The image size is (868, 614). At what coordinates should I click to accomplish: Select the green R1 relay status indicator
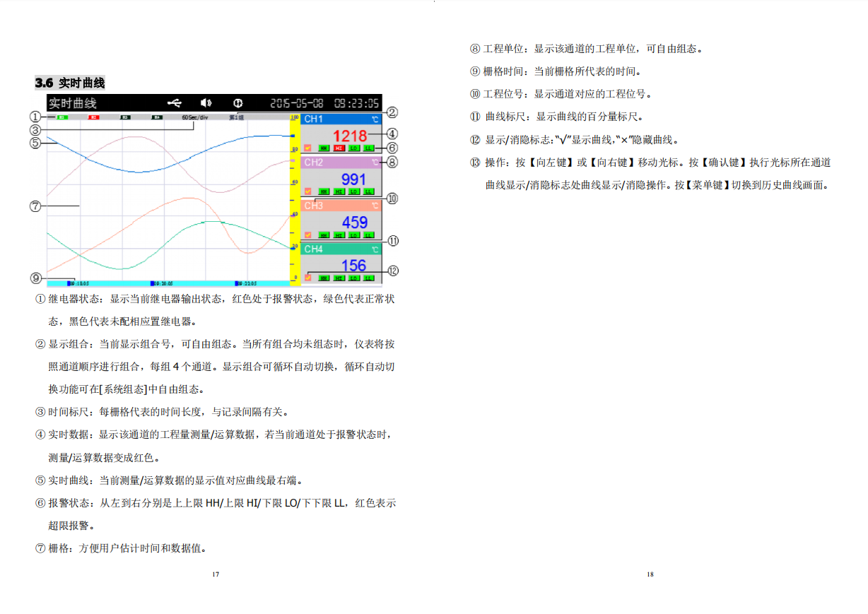click(x=62, y=117)
